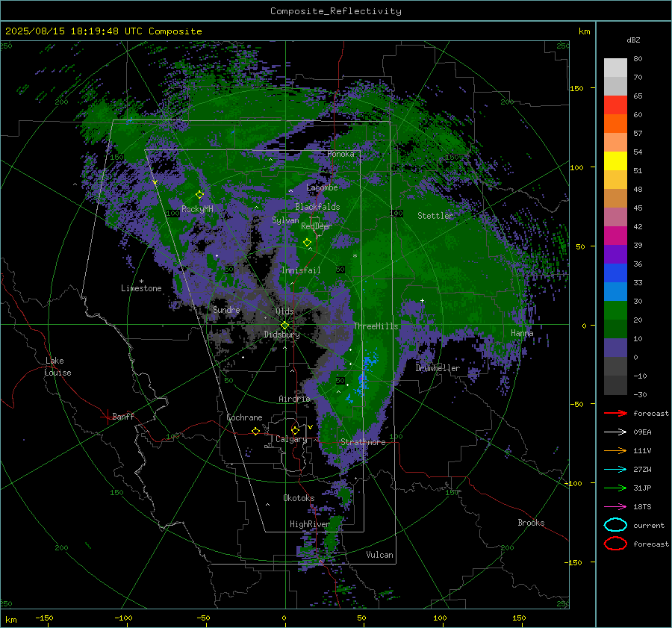Image resolution: width=672 pixels, height=628 pixels.
Task: Click the RedDeer city label
Action: pyautogui.click(x=317, y=226)
